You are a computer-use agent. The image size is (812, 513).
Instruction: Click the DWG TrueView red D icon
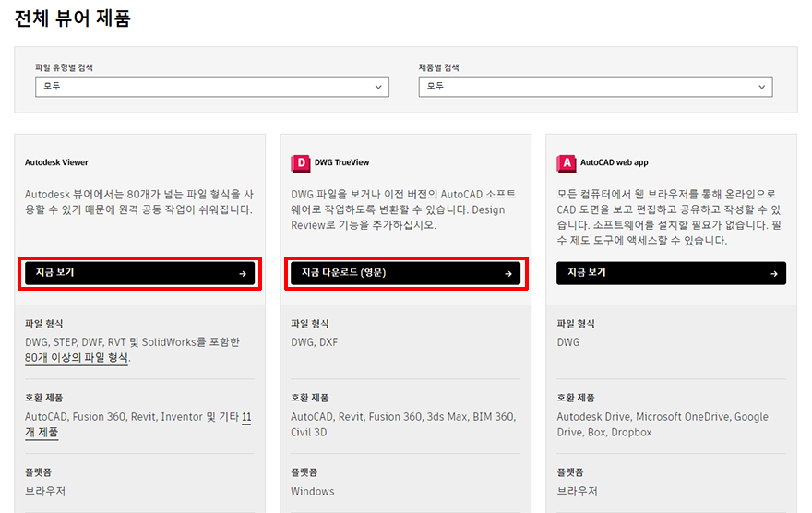[301, 163]
